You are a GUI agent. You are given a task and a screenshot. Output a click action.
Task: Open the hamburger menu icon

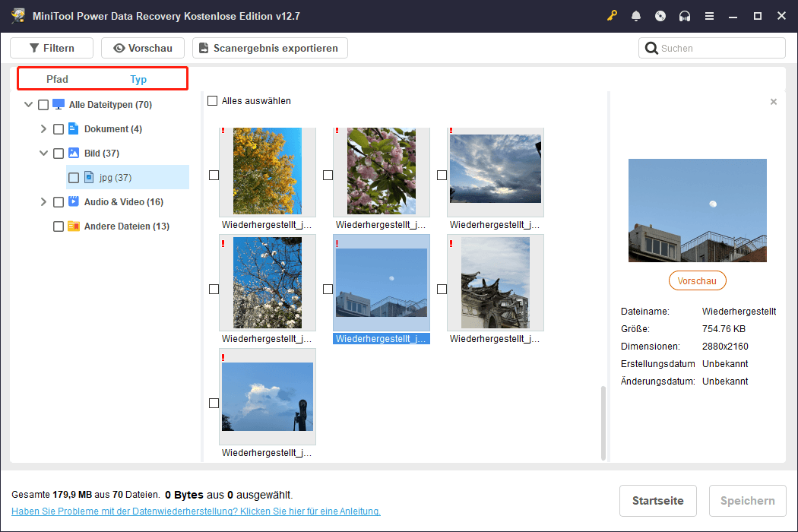point(709,16)
